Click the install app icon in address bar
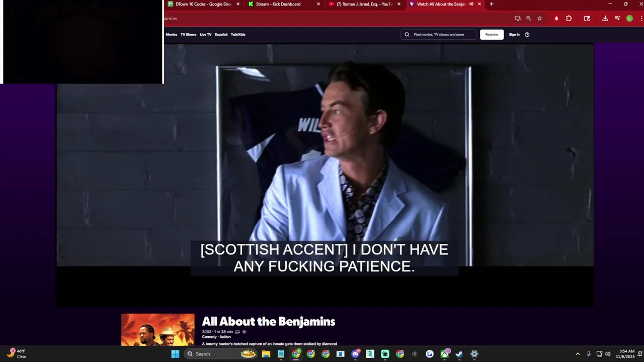The image size is (644, 362). coord(518,18)
